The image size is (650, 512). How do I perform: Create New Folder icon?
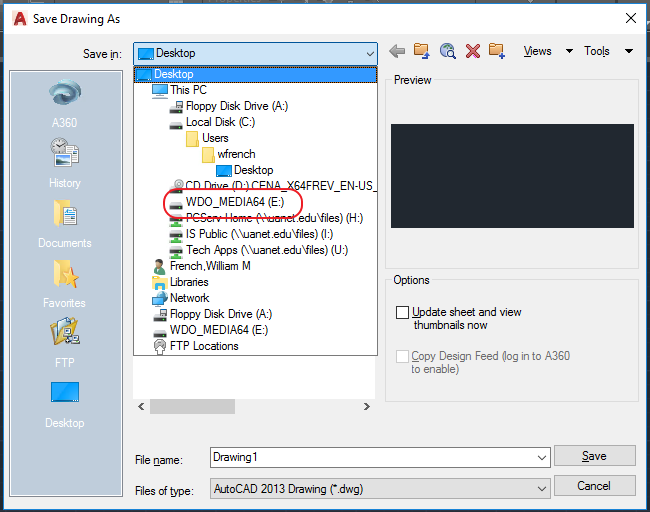pyautogui.click(x=497, y=51)
